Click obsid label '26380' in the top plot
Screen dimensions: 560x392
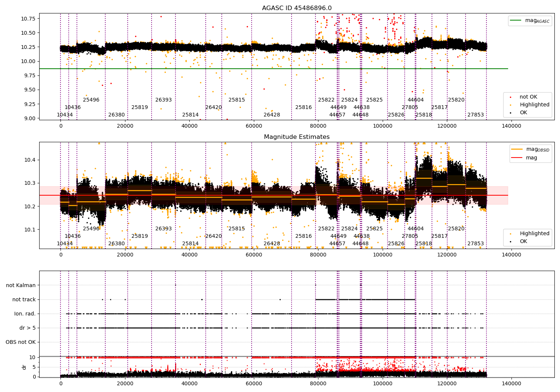click(x=116, y=115)
